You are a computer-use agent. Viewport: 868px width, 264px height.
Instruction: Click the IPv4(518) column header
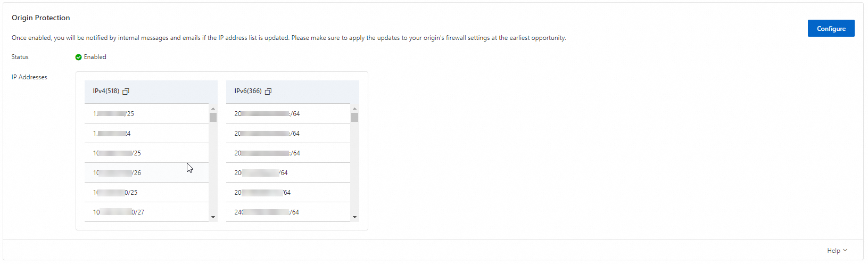pos(106,91)
